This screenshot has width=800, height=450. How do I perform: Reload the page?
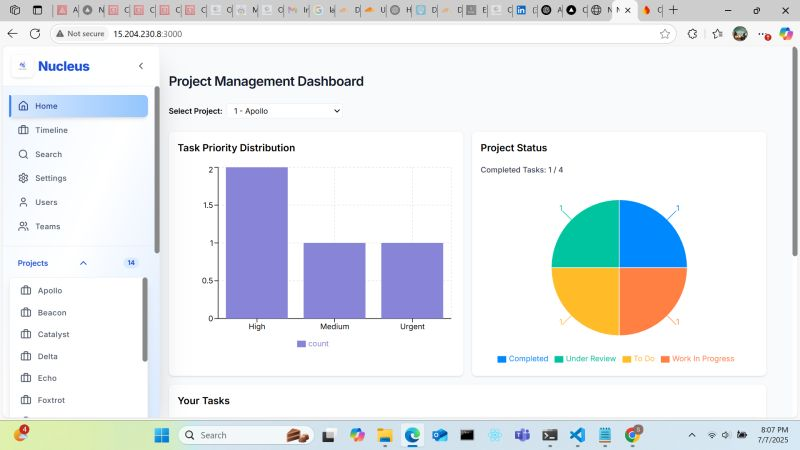[35, 34]
